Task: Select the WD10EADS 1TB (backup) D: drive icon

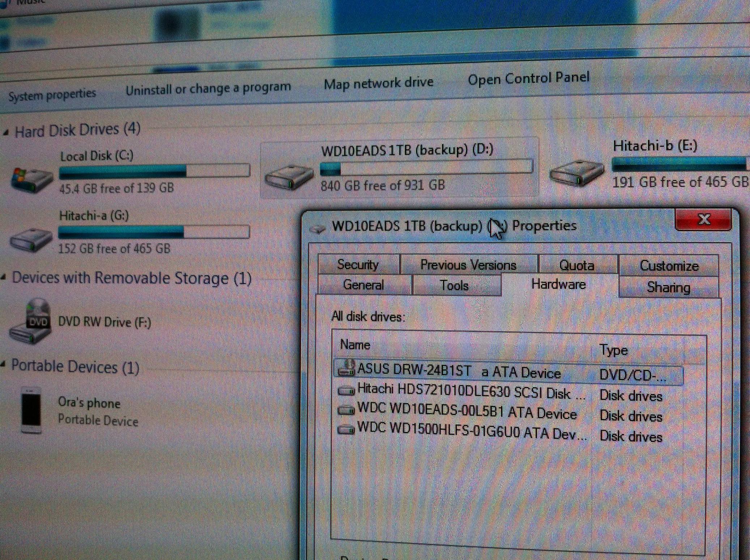Action: (x=289, y=177)
